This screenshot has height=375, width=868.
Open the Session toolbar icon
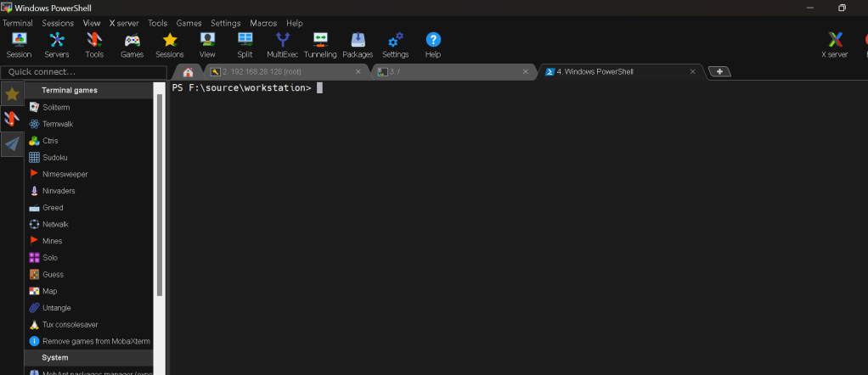point(19,45)
